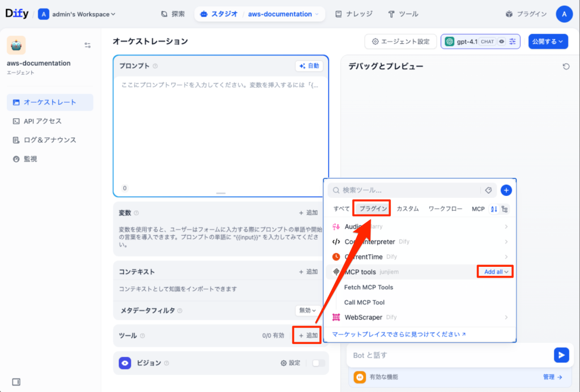Select the カスタム tool tab
Screen dimensions: 580x392
tap(408, 208)
